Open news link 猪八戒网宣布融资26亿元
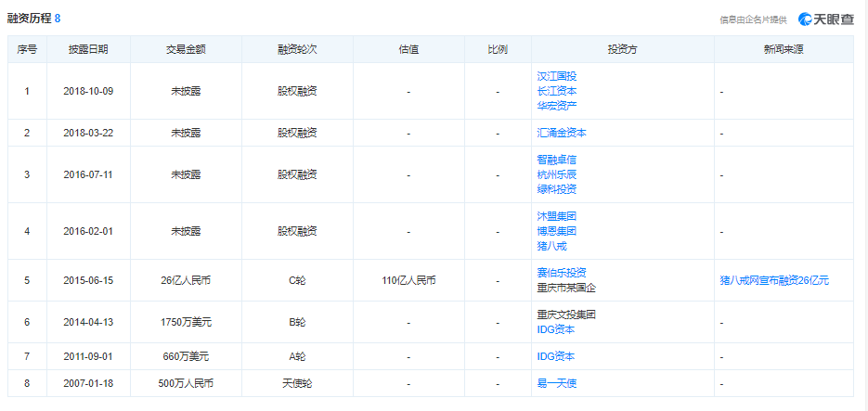This screenshot has height=411, width=868. pos(774,280)
